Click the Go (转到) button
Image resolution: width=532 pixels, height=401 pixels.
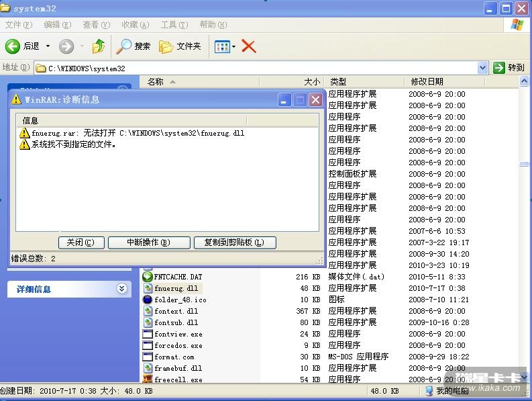tap(509, 68)
